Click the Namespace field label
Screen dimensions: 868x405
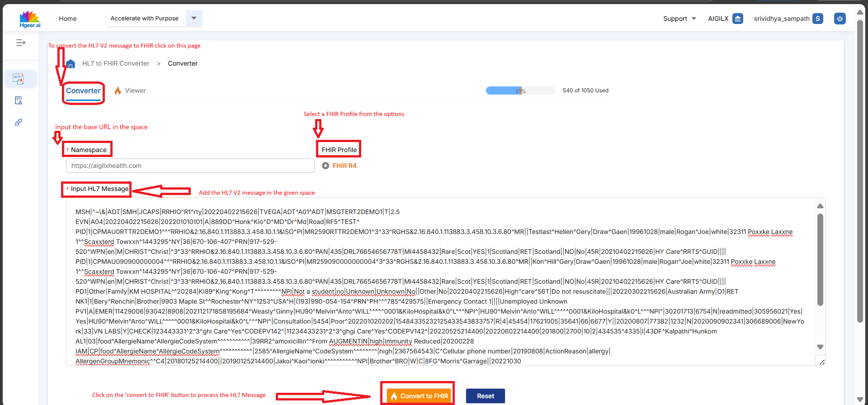click(x=89, y=150)
